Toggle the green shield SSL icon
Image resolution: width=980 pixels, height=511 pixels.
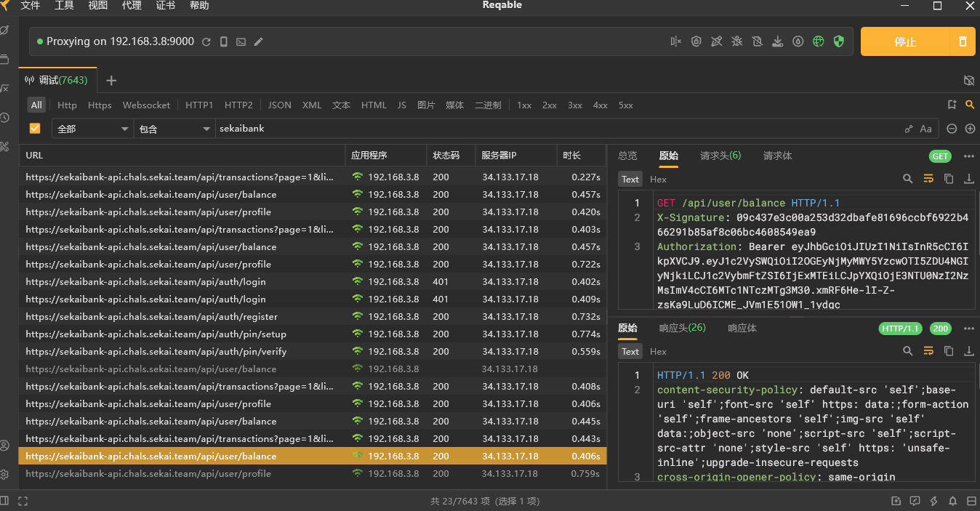(839, 41)
